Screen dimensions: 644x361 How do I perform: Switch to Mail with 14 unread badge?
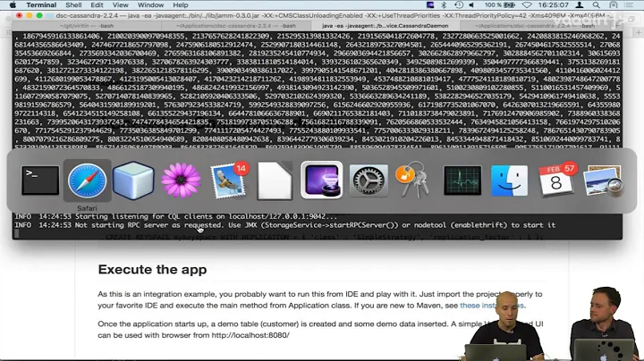tap(228, 180)
